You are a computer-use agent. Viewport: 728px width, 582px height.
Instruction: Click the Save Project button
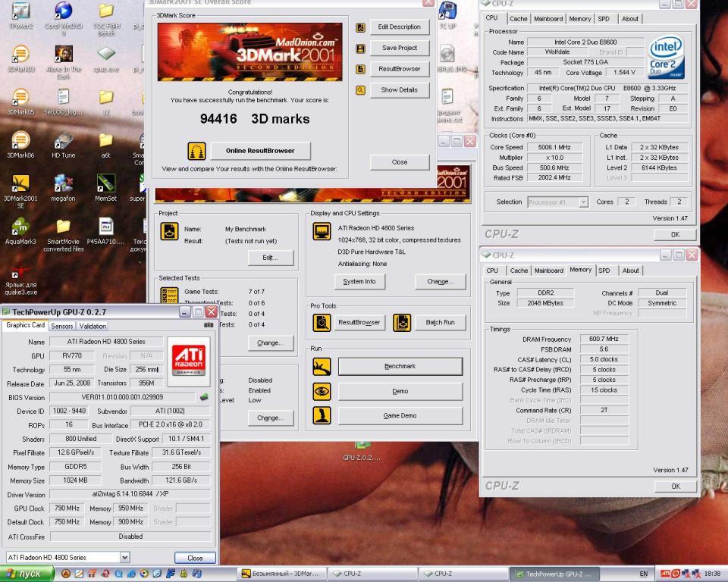(x=400, y=48)
